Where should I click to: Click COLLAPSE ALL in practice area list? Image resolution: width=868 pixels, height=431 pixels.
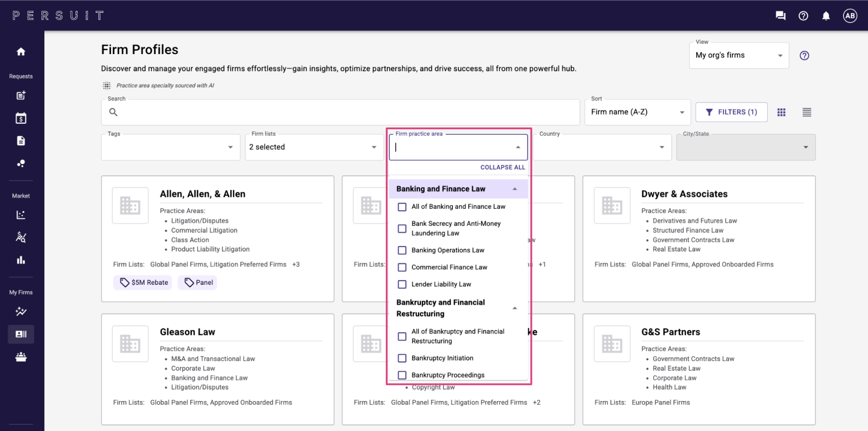(502, 167)
